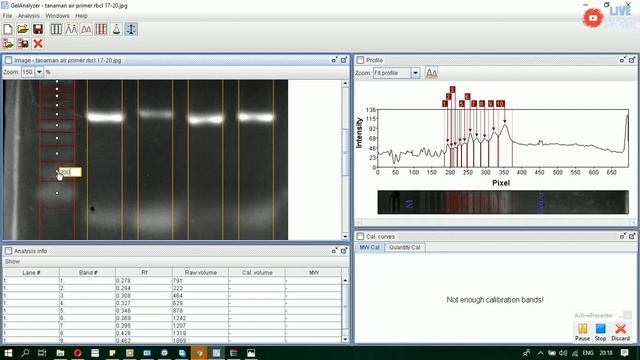640x360 pixels.
Task: Maximize the Profile panel
Action: 632,60
